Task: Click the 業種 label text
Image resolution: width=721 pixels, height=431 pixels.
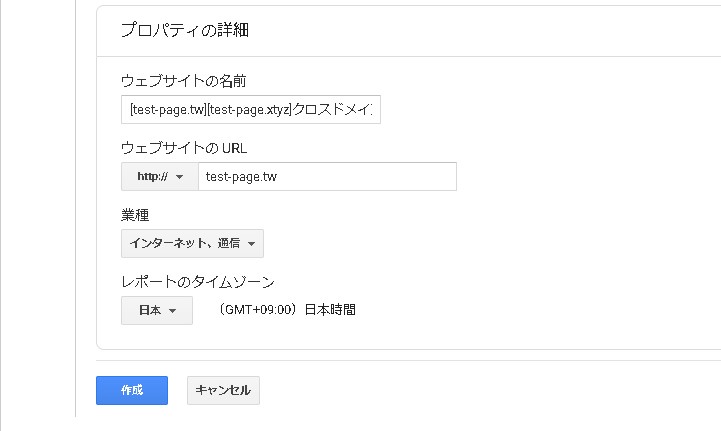Action: tap(135, 215)
